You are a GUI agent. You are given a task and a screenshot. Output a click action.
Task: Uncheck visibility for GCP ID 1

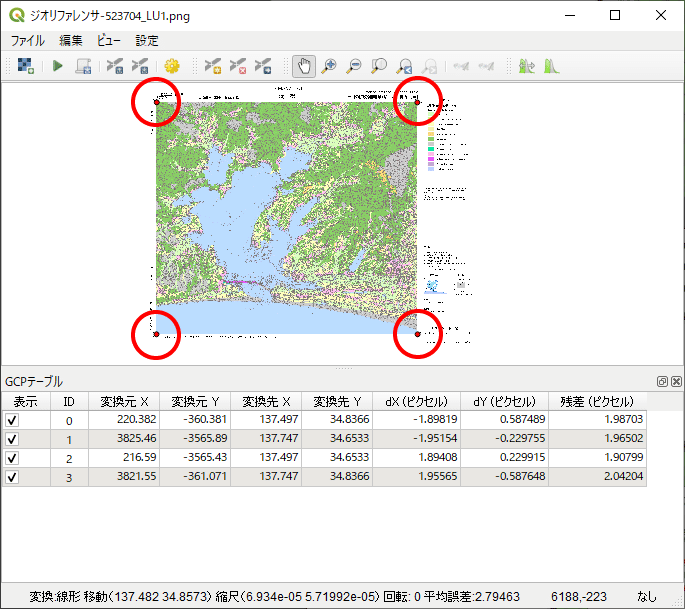tap(12, 439)
